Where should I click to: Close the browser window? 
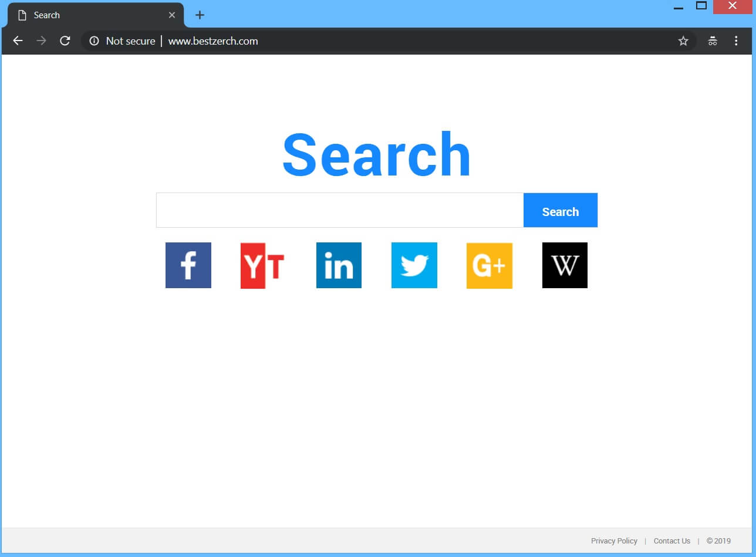pyautogui.click(x=732, y=6)
